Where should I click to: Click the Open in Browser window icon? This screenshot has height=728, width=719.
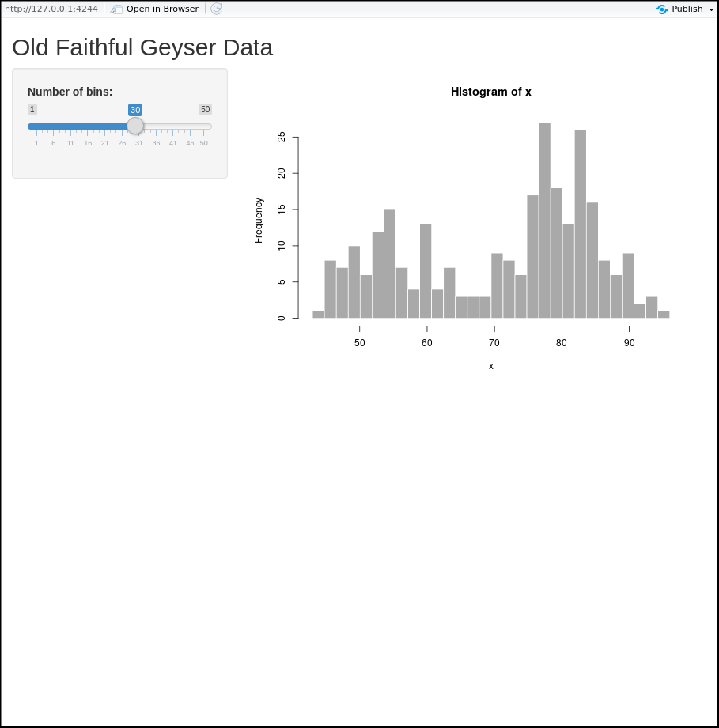pyautogui.click(x=116, y=9)
